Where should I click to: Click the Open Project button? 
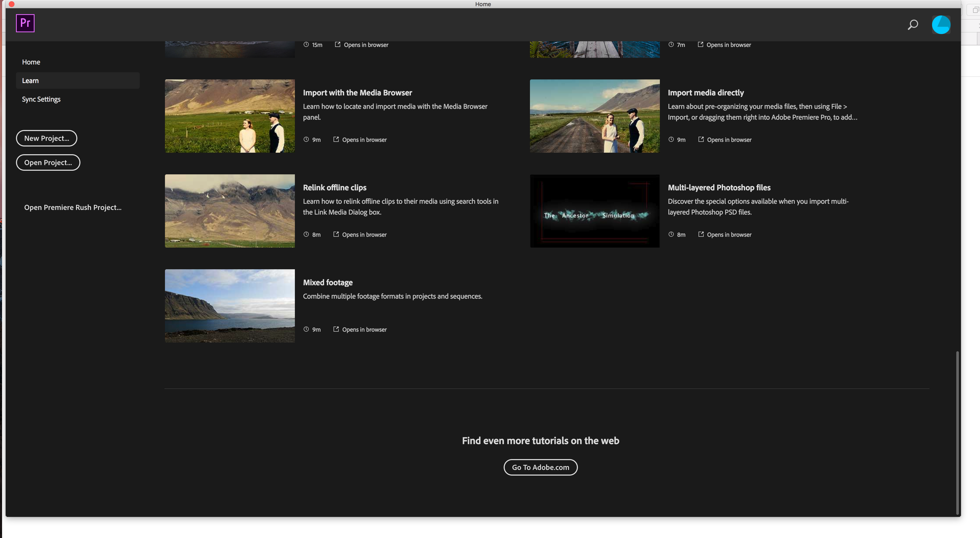point(48,162)
